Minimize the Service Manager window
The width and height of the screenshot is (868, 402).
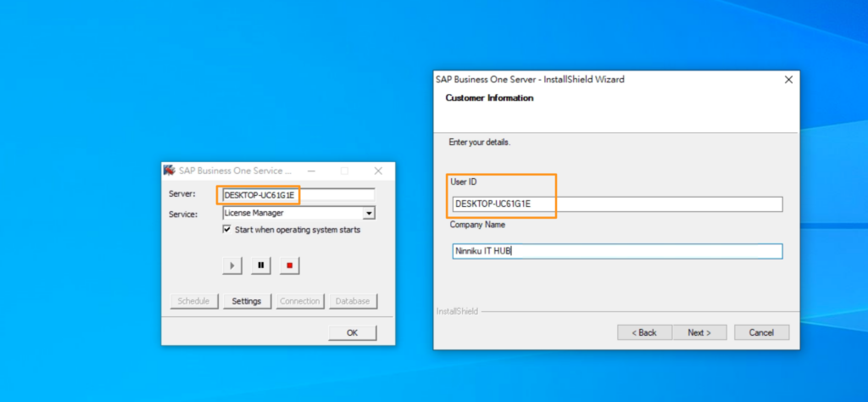tap(311, 171)
